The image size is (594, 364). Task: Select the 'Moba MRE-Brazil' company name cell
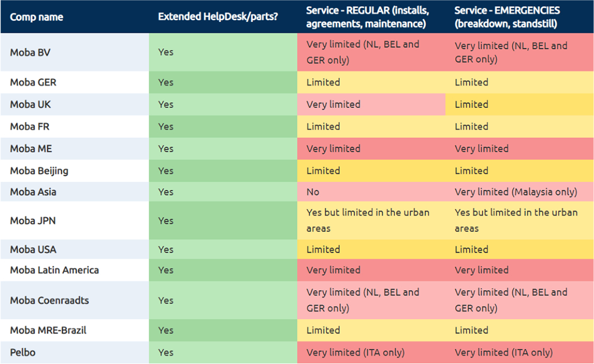click(48, 331)
